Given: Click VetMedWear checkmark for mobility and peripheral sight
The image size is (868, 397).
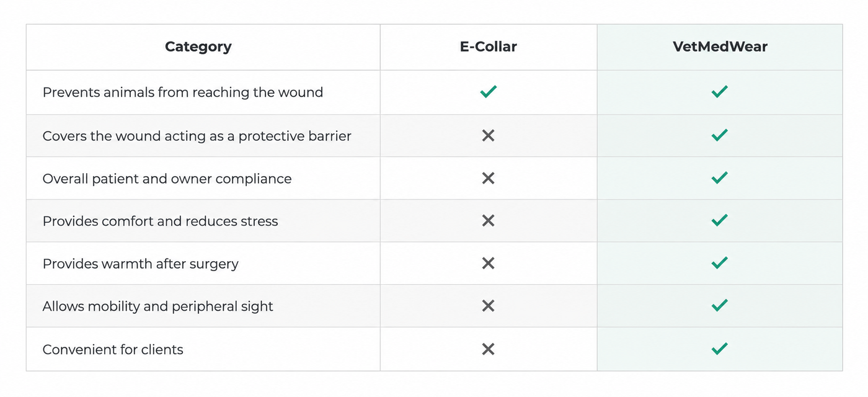Looking at the screenshot, I should pyautogui.click(x=719, y=305).
